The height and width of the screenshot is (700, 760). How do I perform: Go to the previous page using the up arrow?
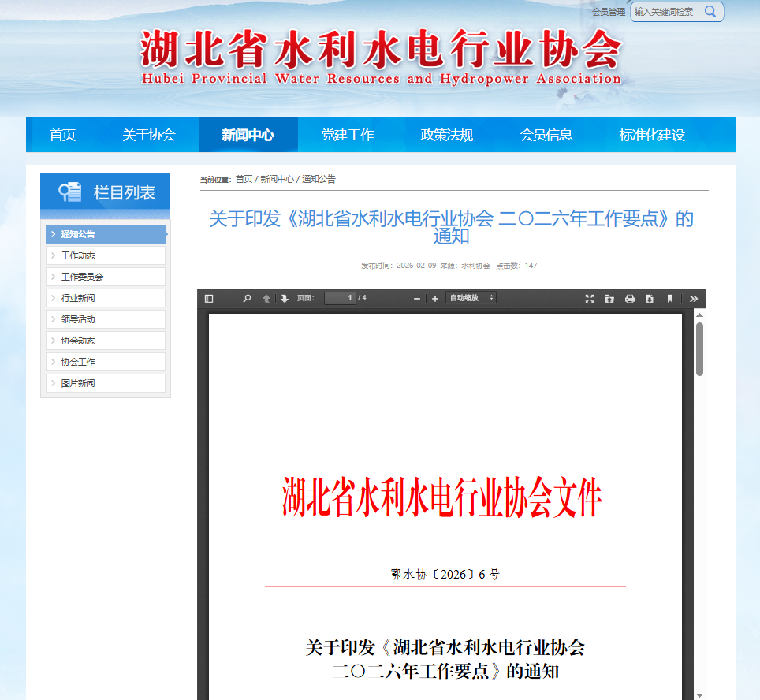(x=266, y=299)
